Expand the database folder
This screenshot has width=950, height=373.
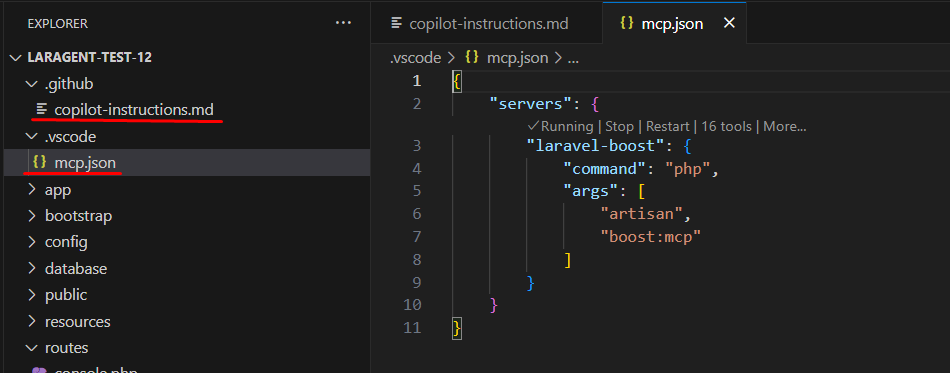tap(32, 269)
